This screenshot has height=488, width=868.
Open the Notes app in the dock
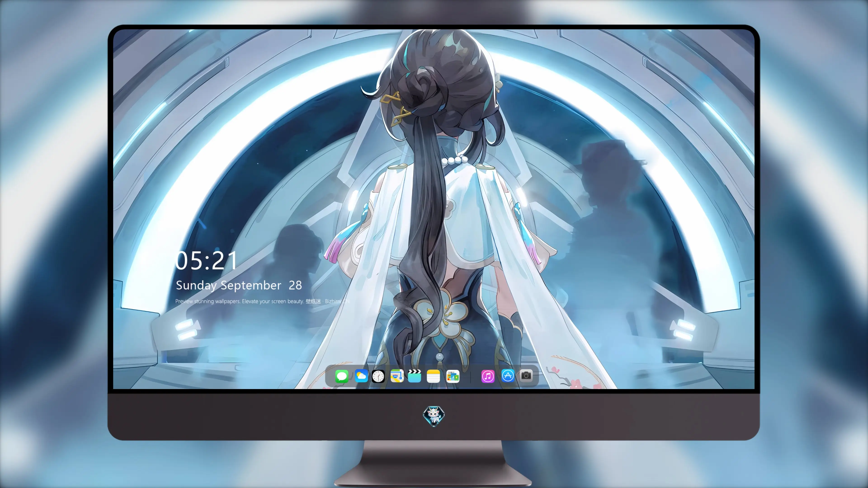433,376
